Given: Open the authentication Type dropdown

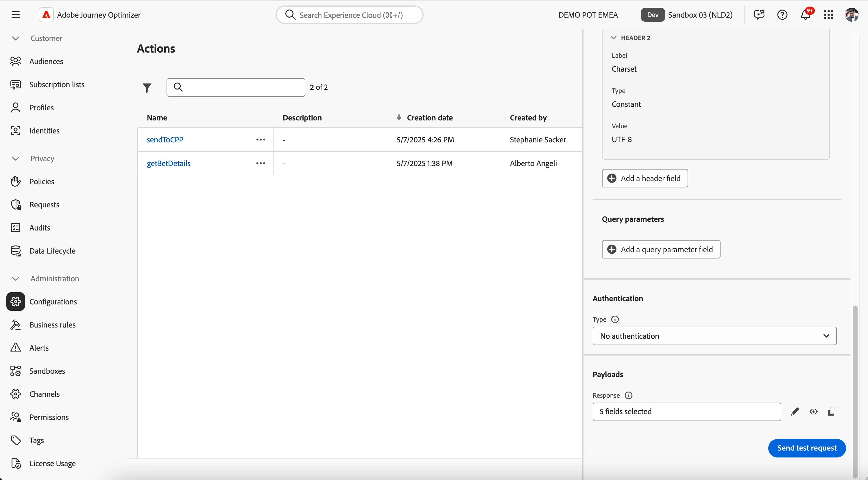Looking at the screenshot, I should pos(714,336).
